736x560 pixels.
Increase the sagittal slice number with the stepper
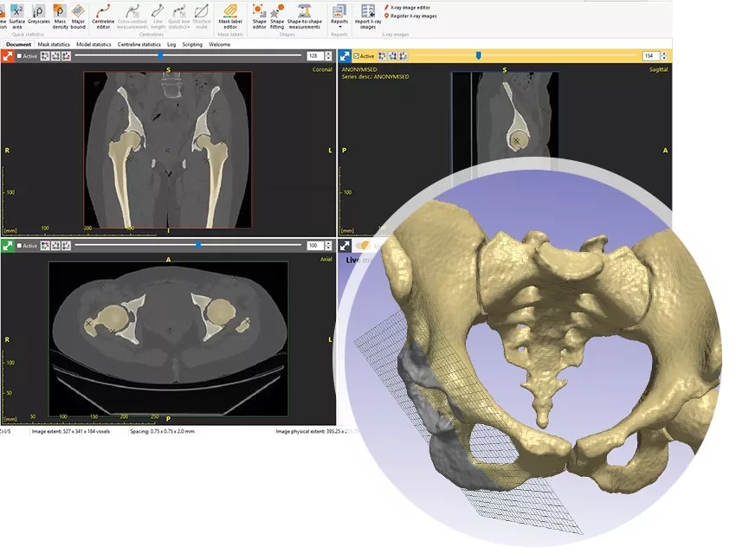coord(665,53)
